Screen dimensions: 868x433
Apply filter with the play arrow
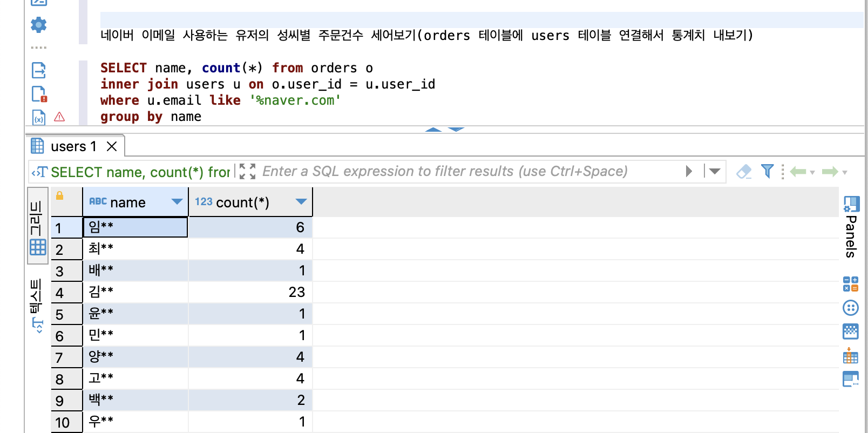689,171
